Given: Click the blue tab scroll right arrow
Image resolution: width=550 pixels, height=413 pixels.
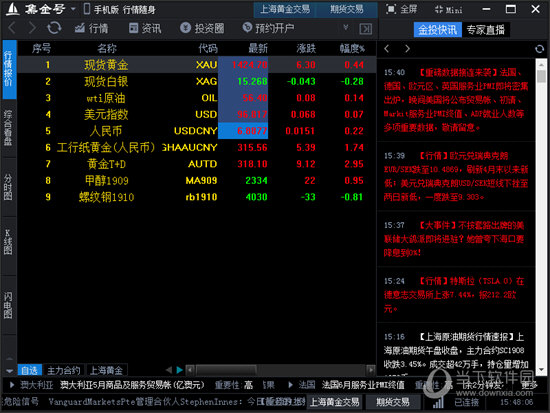Looking at the screenshot, I should 180,370.
